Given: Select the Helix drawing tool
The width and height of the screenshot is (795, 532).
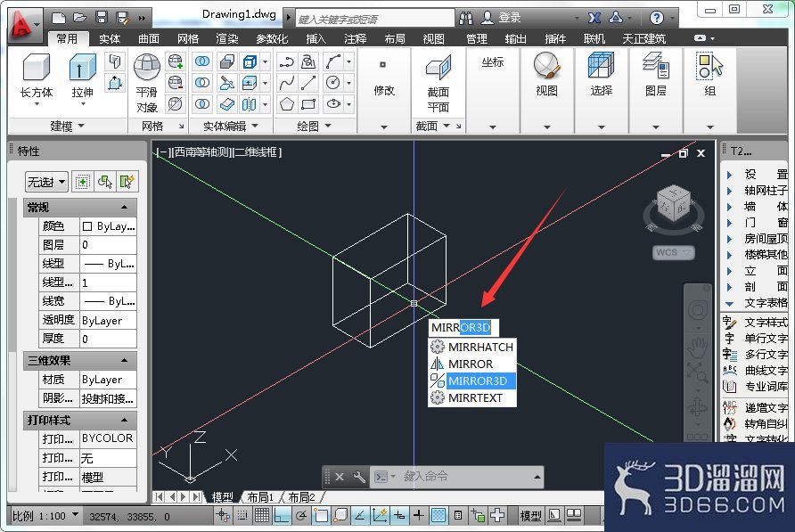Looking at the screenshot, I should [x=308, y=61].
